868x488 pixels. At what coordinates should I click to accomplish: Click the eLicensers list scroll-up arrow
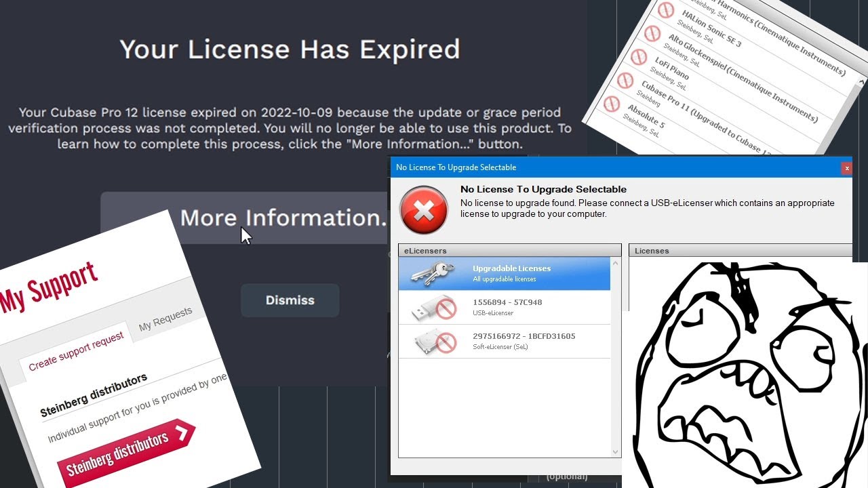click(616, 263)
